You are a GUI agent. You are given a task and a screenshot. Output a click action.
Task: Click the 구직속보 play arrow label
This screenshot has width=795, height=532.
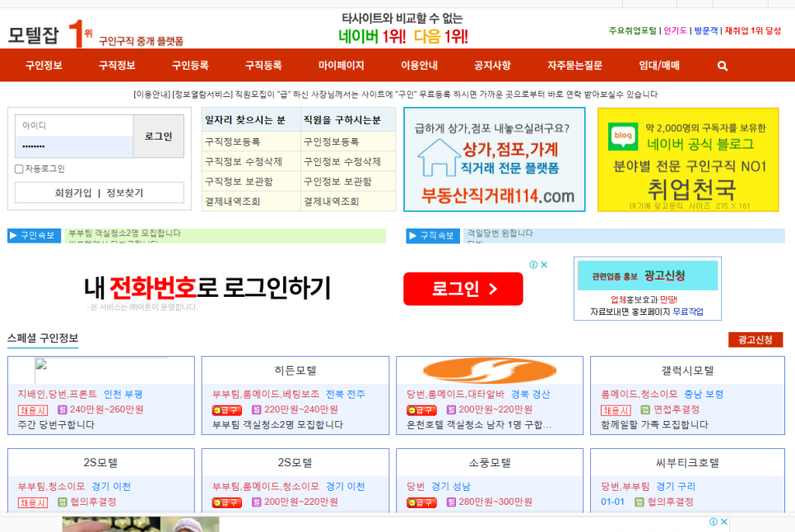pyautogui.click(x=433, y=236)
